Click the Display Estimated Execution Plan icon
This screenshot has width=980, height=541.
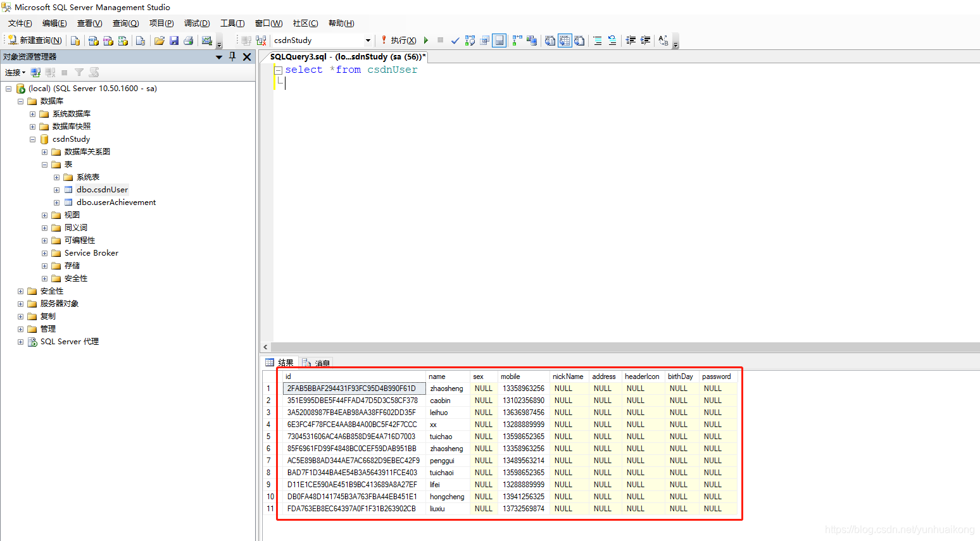coord(470,40)
